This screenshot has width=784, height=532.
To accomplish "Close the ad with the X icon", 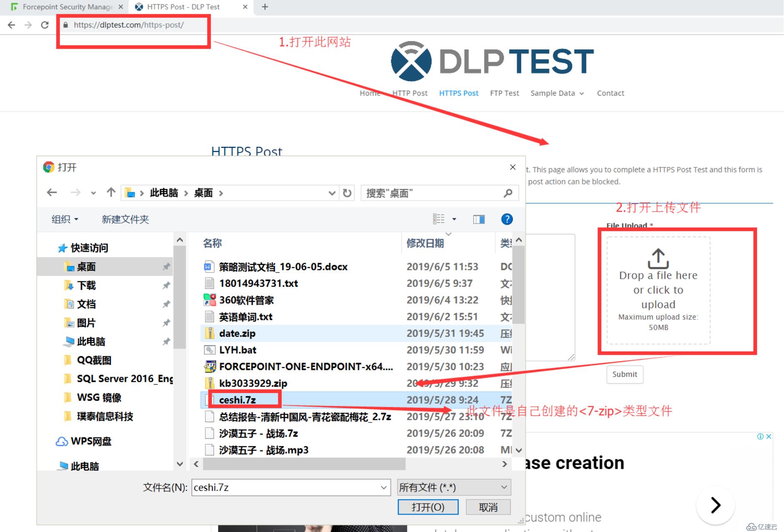I will point(769,436).
